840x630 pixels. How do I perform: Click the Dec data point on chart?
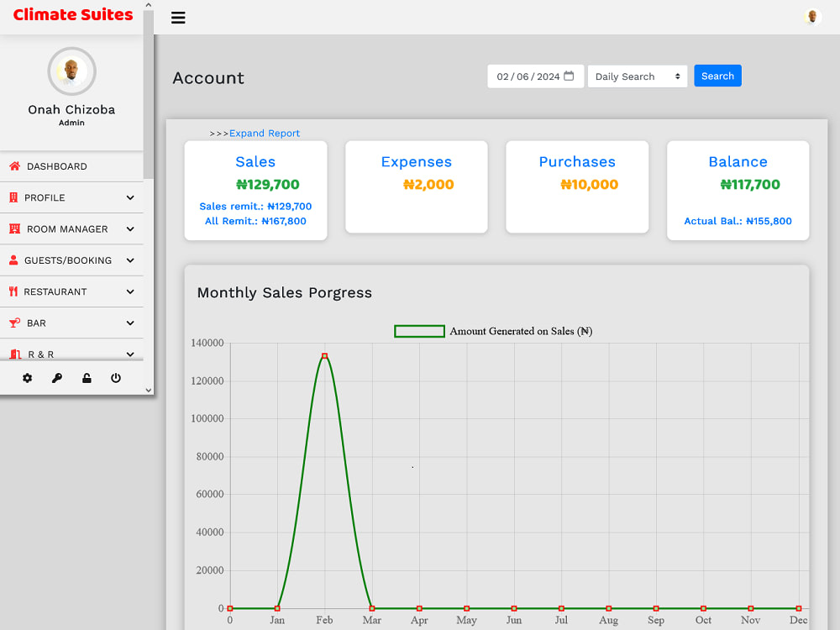coord(798,608)
